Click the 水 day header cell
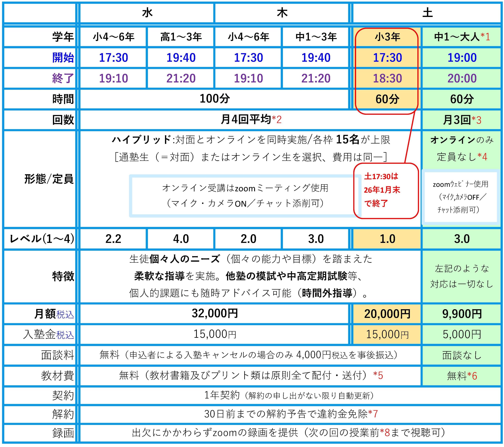The width and height of the screenshot is (504, 447). point(147,13)
